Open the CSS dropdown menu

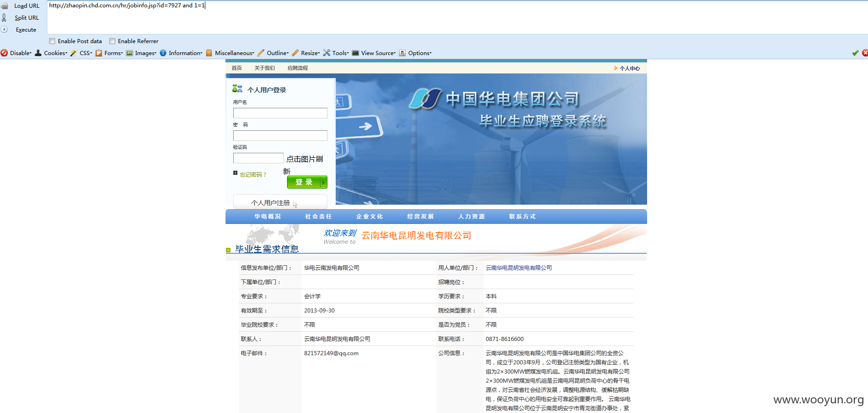[x=86, y=53]
